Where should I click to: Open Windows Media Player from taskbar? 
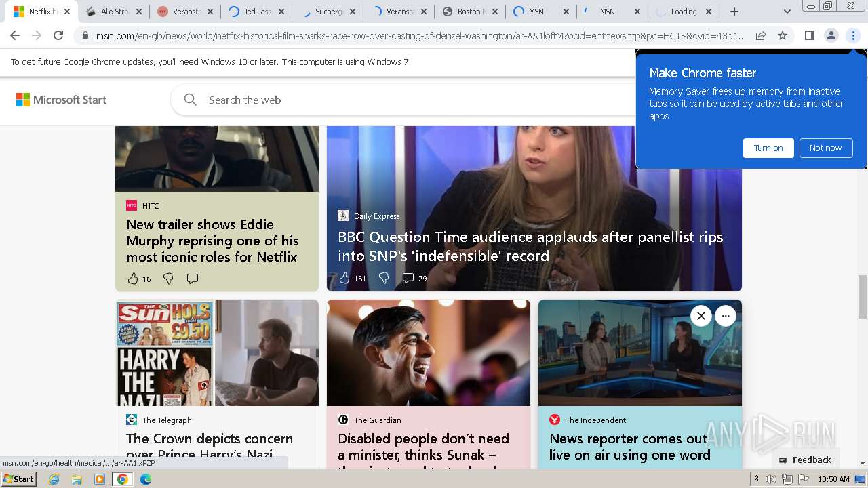coord(100,479)
